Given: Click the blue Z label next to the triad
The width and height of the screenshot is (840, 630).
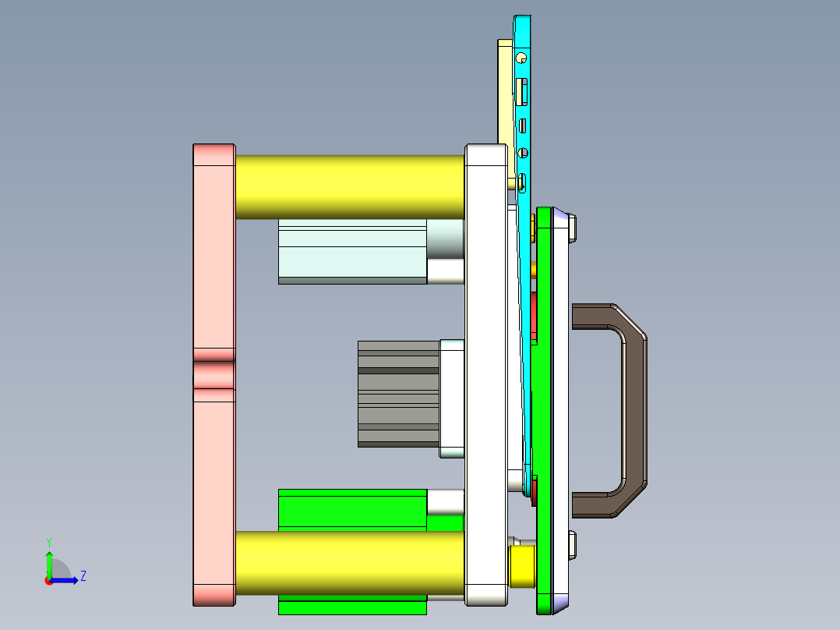Looking at the screenshot, I should [x=83, y=577].
